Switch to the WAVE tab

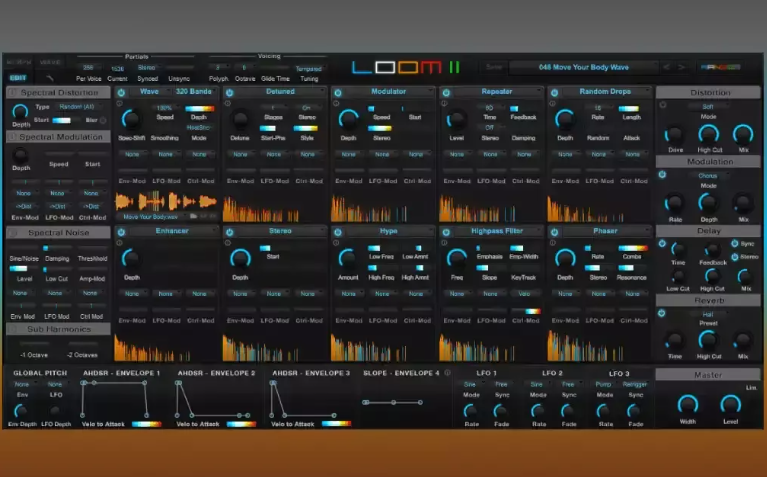[49, 63]
